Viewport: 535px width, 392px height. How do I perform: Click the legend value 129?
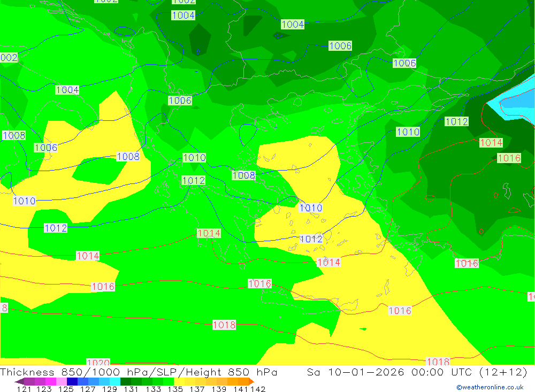[109, 389]
